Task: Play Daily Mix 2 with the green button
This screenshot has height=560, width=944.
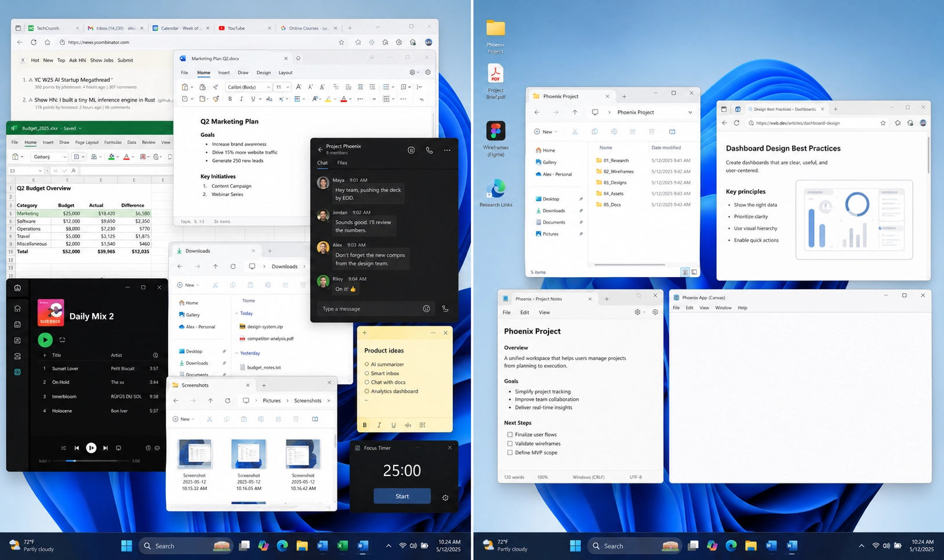Action: pos(45,340)
